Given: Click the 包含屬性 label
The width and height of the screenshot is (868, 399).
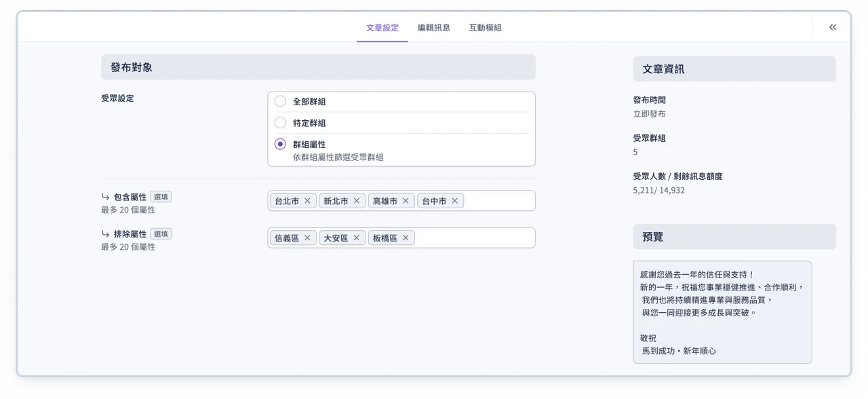Looking at the screenshot, I should point(130,197).
